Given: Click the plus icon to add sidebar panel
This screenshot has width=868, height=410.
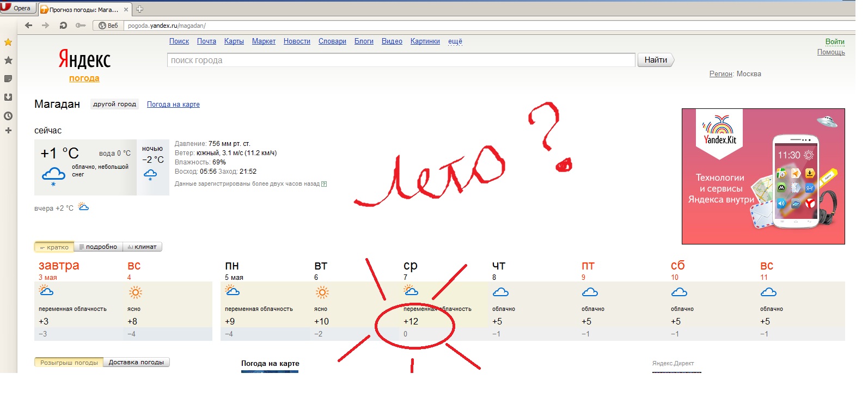Looking at the screenshot, I should (x=8, y=131).
